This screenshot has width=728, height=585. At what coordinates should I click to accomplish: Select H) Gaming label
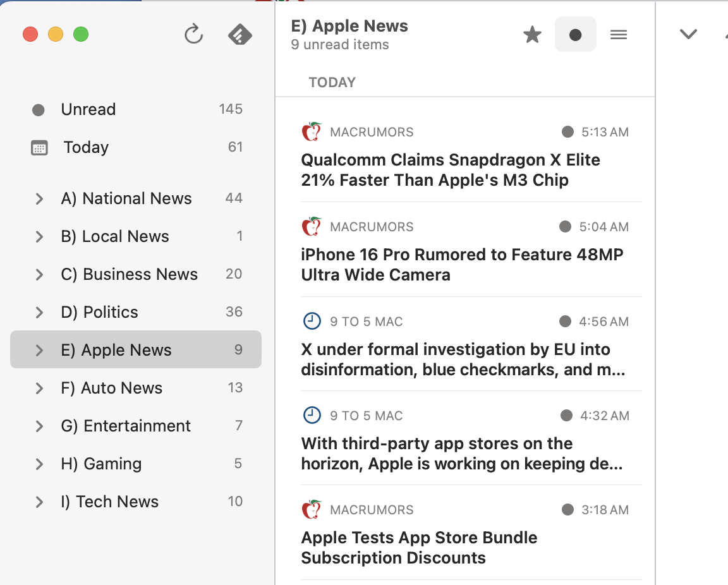pyautogui.click(x=101, y=464)
